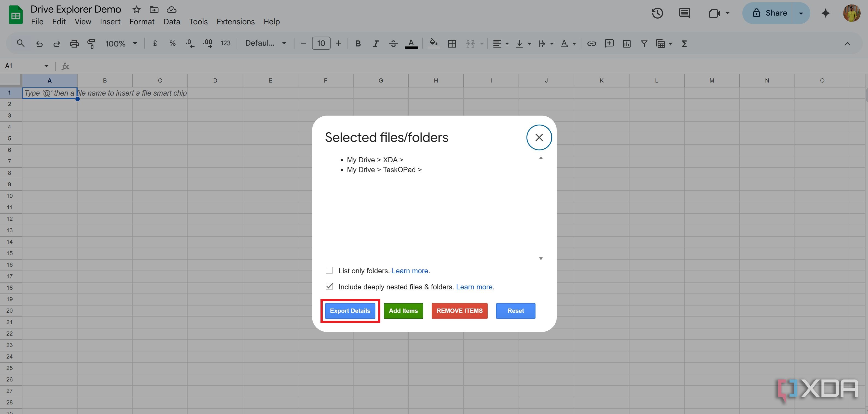
Task: Open the borders grid icon
Action: click(452, 43)
